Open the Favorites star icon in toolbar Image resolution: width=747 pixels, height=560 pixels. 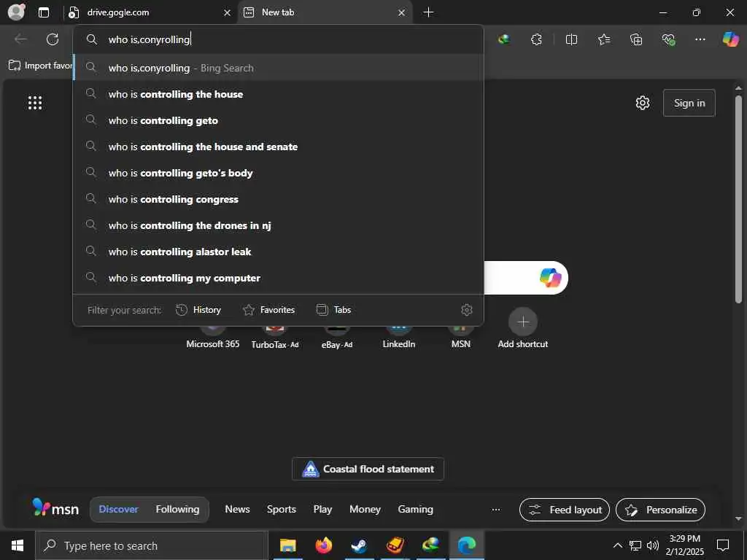point(603,39)
